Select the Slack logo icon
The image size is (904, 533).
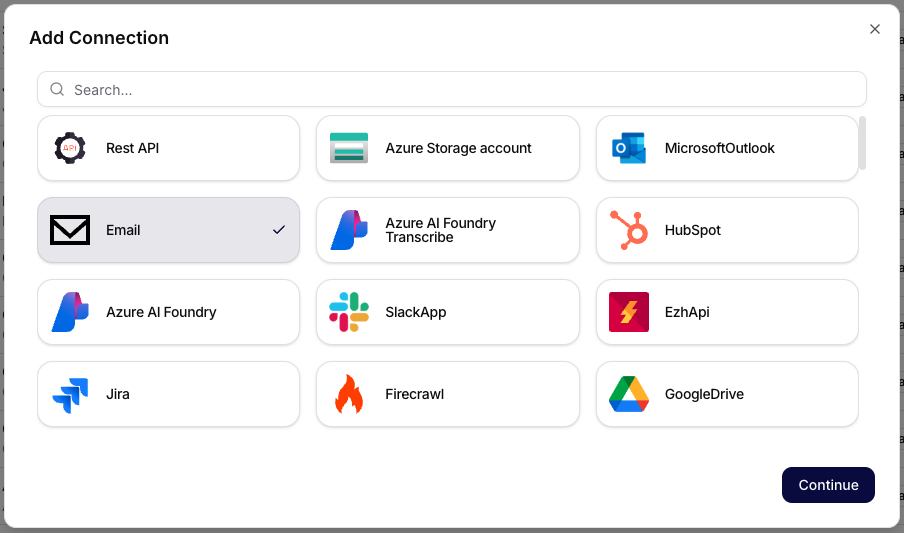coord(349,312)
